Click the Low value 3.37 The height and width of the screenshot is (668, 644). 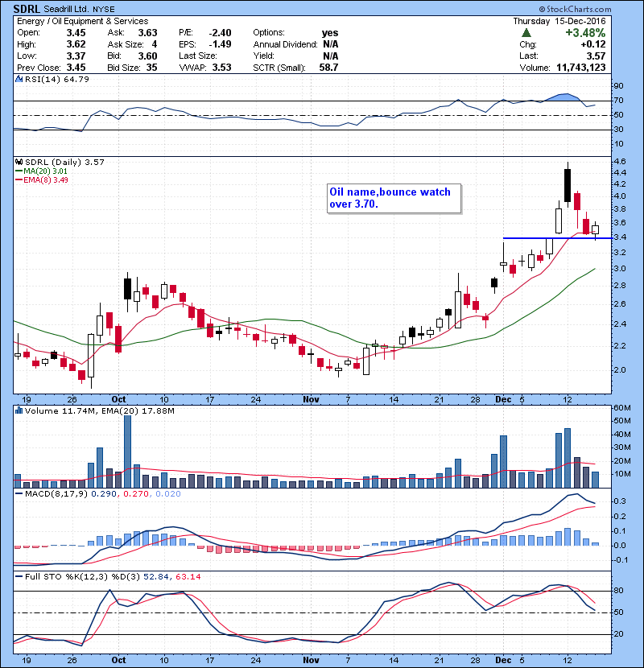76,56
